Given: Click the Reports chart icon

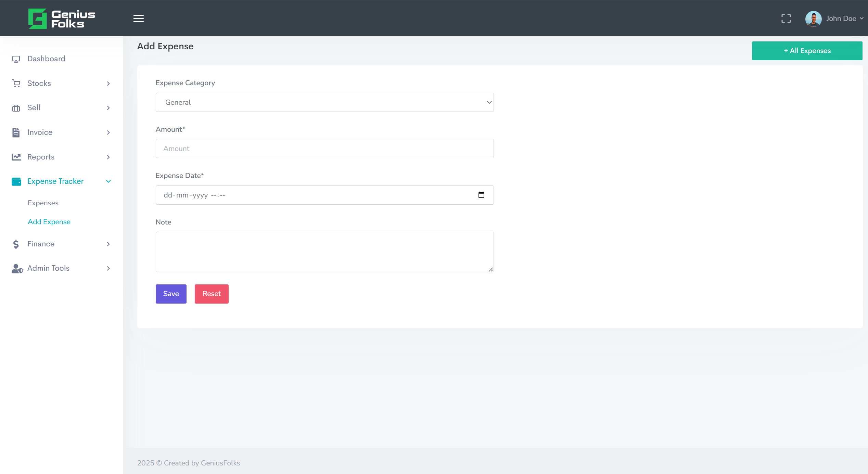Looking at the screenshot, I should pos(16,157).
